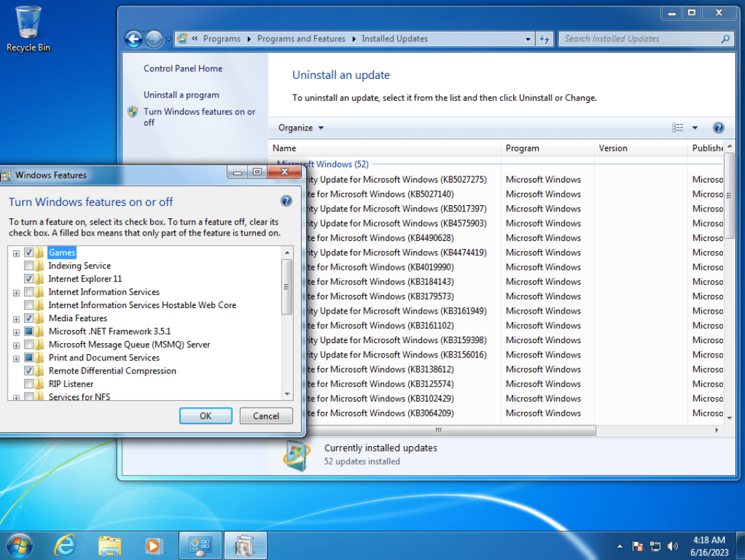The width and height of the screenshot is (745, 560).
Task: Click the shield icon beside Turn Windows features
Action: [x=133, y=112]
